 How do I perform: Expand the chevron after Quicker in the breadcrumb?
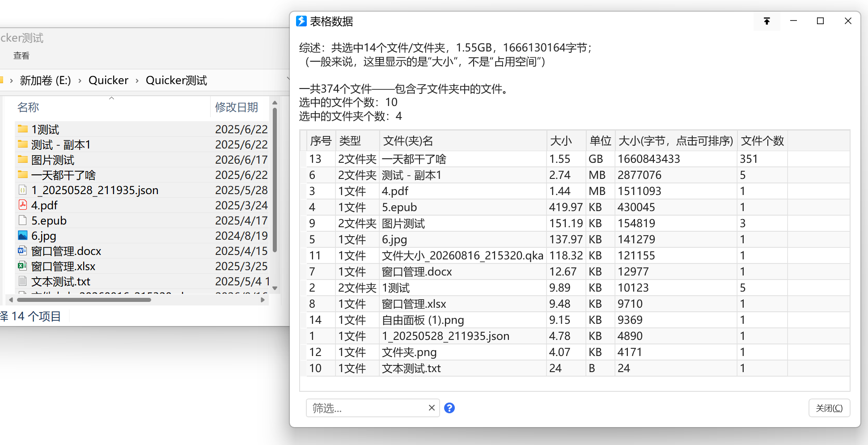137,81
